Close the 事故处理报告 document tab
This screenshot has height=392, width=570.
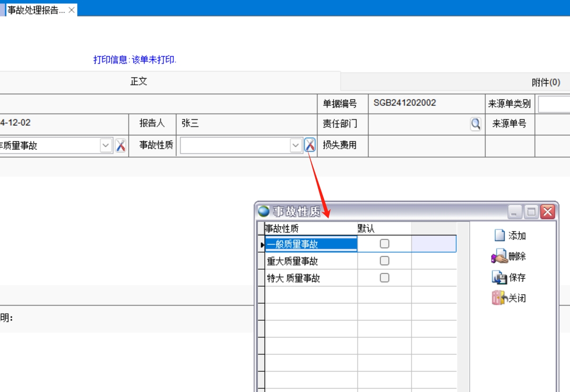click(x=72, y=10)
